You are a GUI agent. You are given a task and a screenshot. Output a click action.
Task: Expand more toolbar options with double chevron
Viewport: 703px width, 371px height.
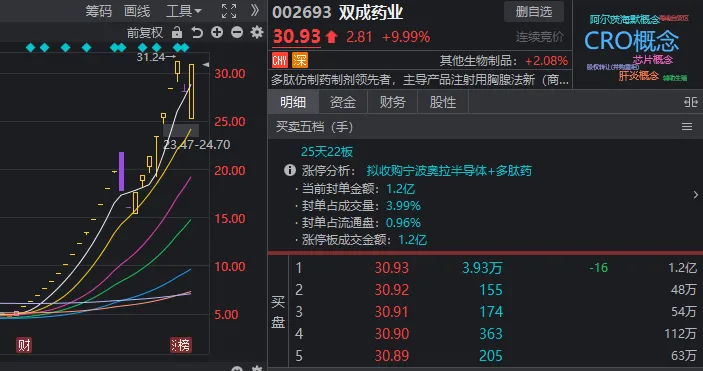[255, 10]
